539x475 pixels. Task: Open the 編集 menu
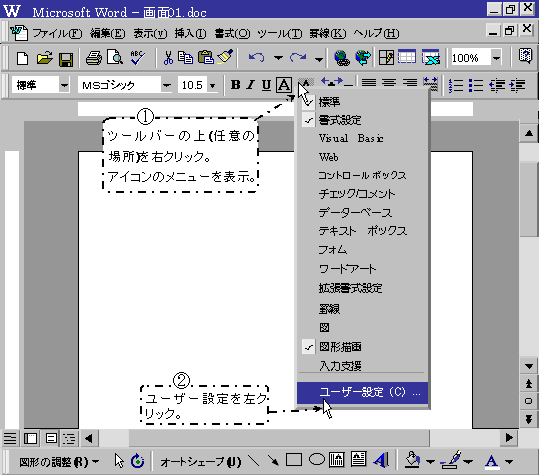108,34
